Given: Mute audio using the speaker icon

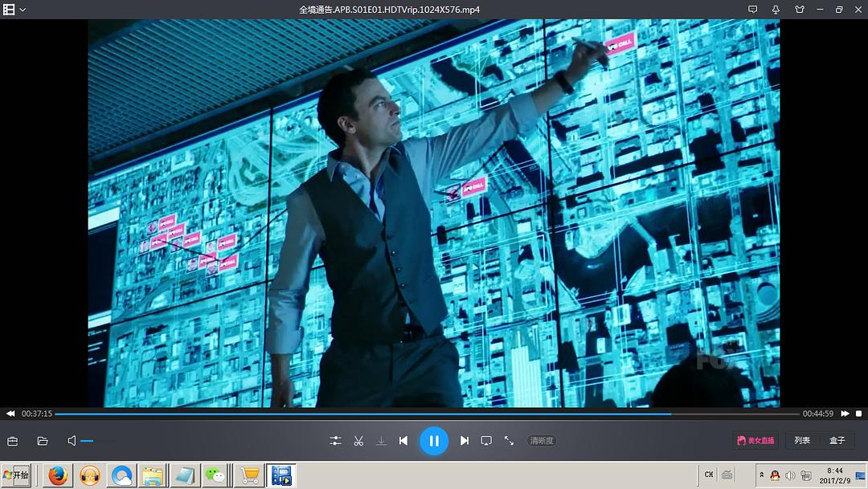Looking at the screenshot, I should (x=72, y=441).
